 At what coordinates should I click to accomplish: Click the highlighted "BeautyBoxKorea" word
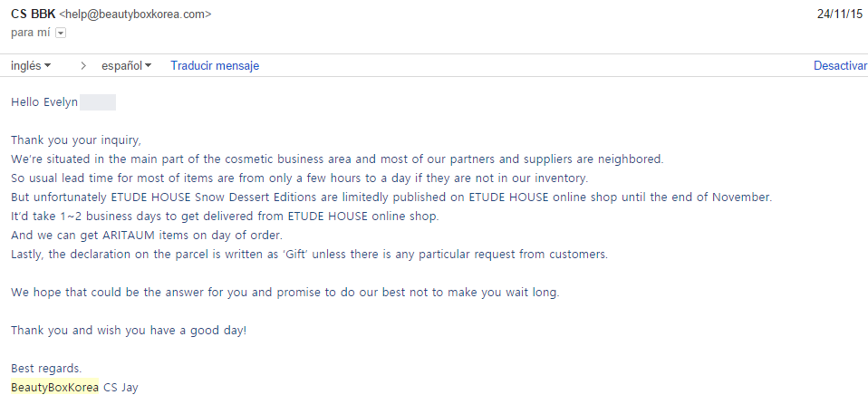tap(54, 388)
